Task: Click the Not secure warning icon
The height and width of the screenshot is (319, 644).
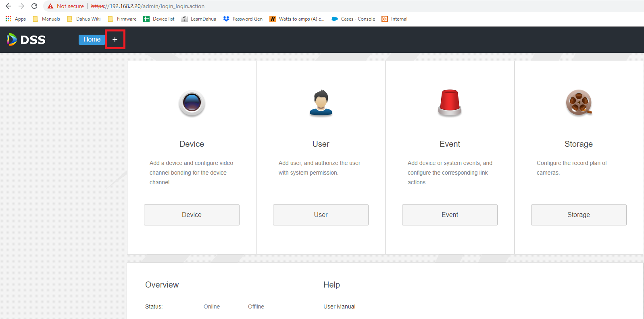Action: coord(50,6)
